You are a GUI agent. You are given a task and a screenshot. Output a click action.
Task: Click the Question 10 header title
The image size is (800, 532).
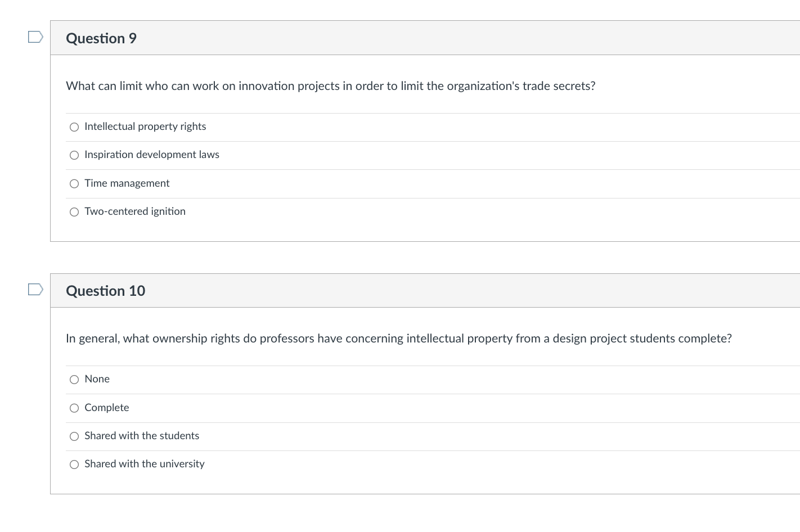[106, 291]
